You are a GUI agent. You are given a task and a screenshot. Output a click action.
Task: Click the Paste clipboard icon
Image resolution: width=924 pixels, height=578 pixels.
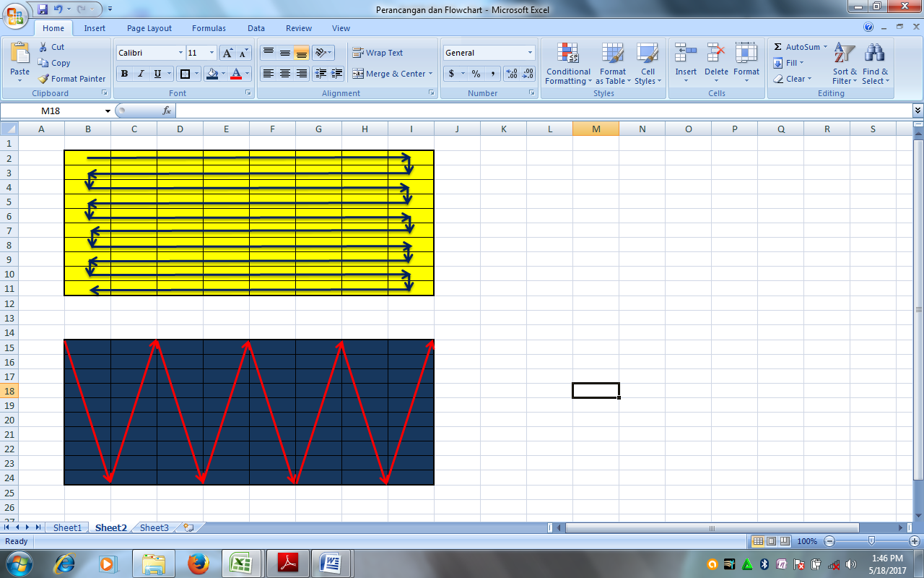click(x=20, y=54)
